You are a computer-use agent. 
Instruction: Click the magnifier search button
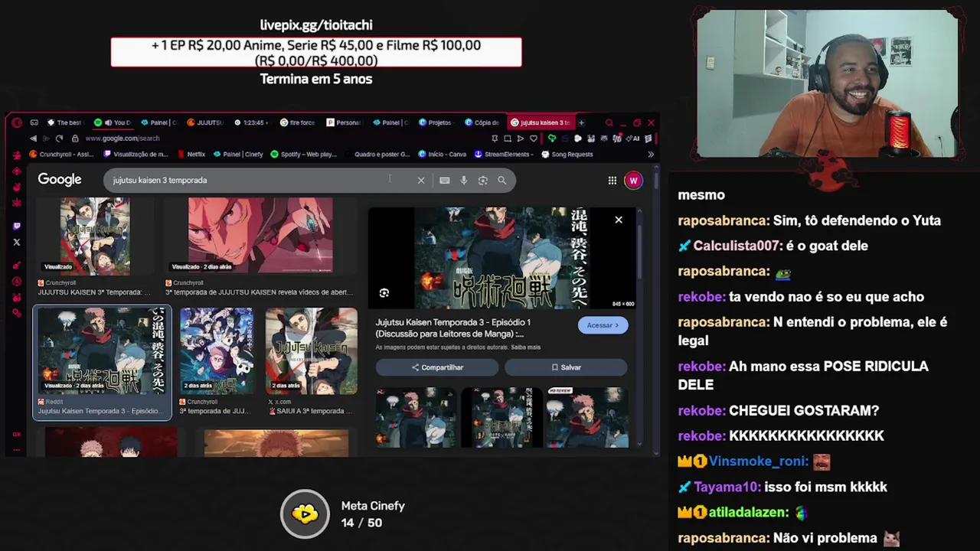click(x=501, y=181)
